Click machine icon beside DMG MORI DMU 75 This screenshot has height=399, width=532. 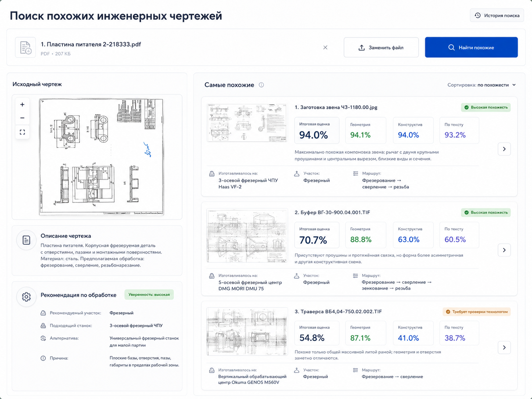[x=212, y=276]
